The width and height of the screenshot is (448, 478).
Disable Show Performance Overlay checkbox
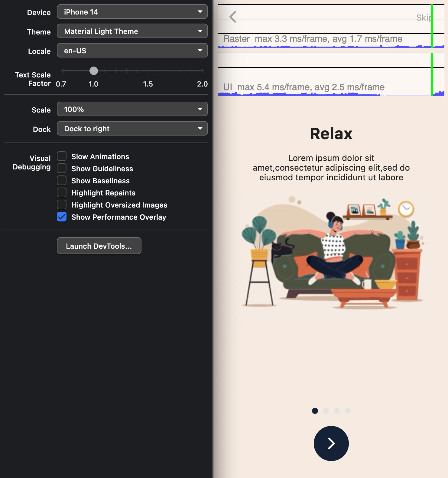(62, 217)
